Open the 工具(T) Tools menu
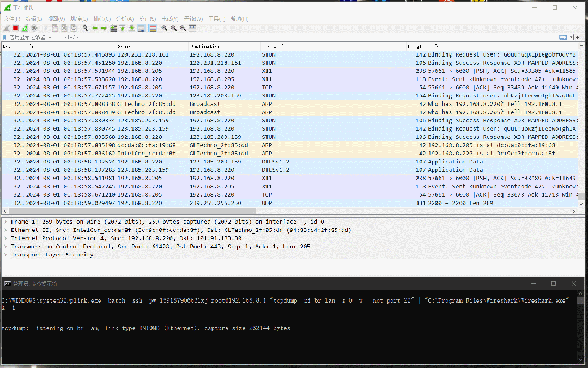The image size is (588, 368). point(217,19)
